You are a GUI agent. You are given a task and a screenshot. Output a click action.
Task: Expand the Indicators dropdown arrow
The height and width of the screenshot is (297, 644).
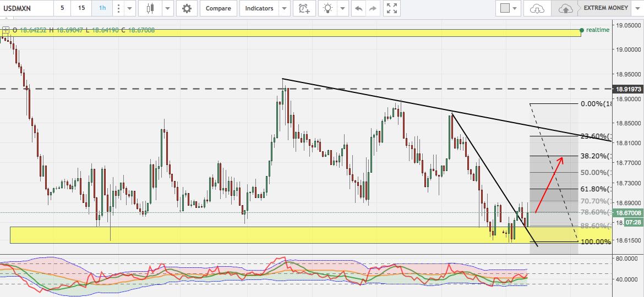[x=284, y=8]
